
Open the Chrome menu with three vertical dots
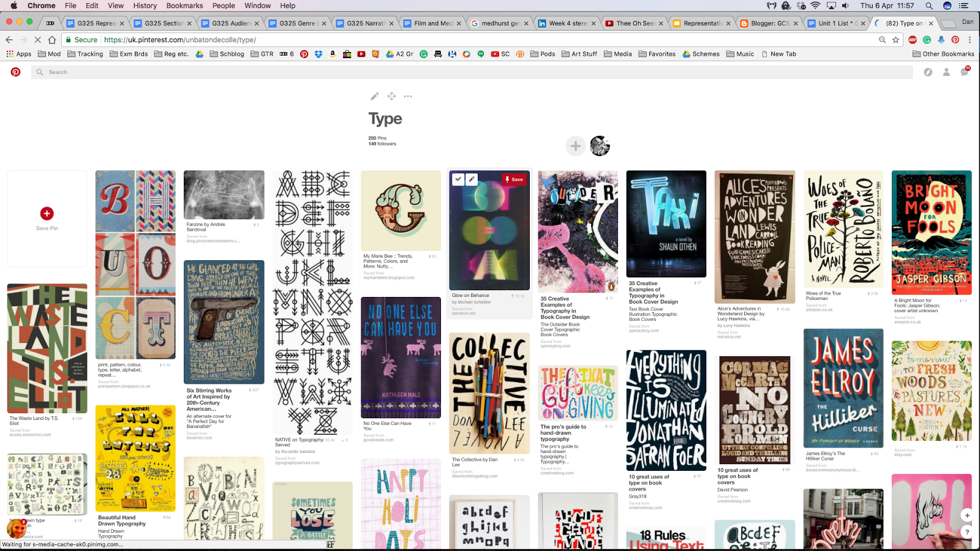pos(970,39)
